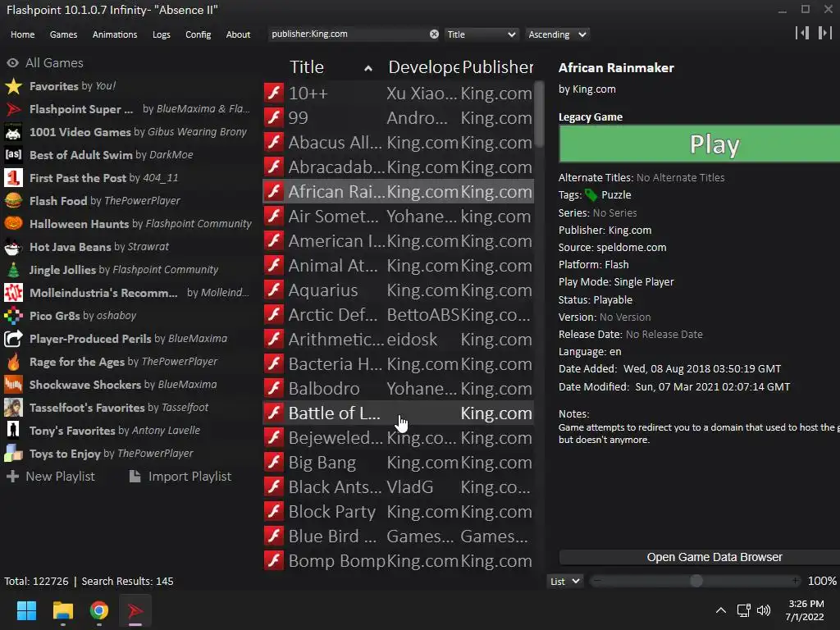This screenshot has width=840, height=630.
Task: Open the Home tab
Action: tap(22, 34)
